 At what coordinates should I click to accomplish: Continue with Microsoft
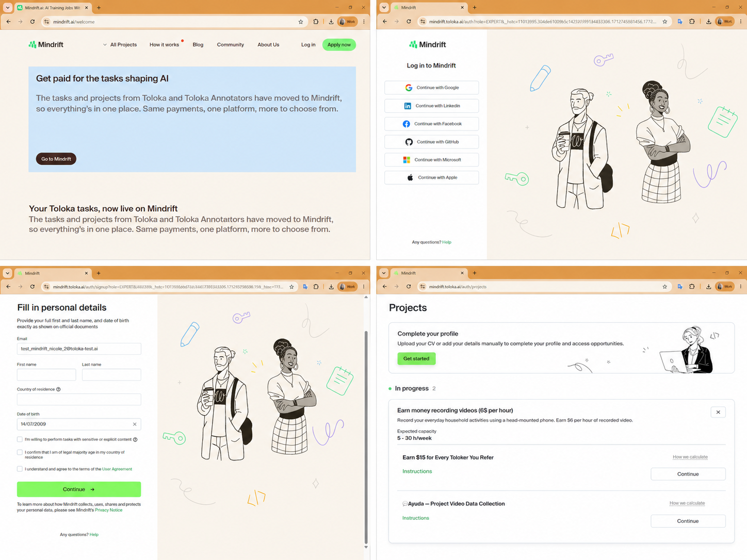[432, 160]
